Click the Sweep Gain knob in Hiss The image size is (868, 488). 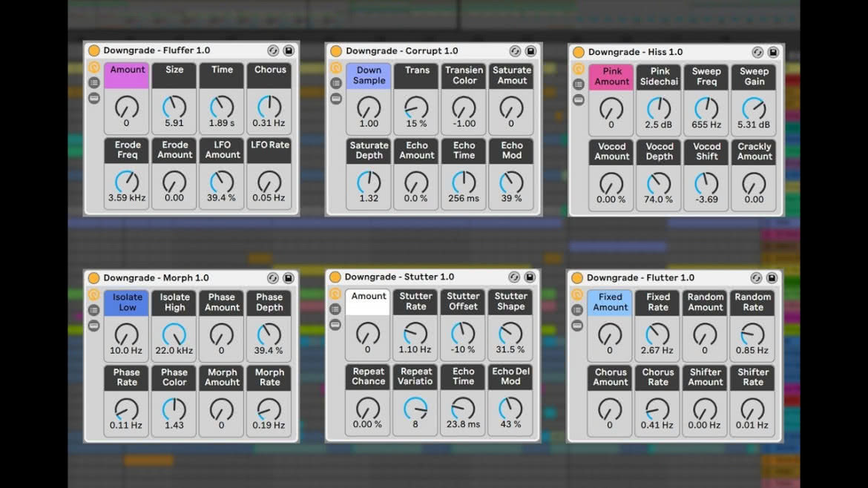click(x=754, y=108)
